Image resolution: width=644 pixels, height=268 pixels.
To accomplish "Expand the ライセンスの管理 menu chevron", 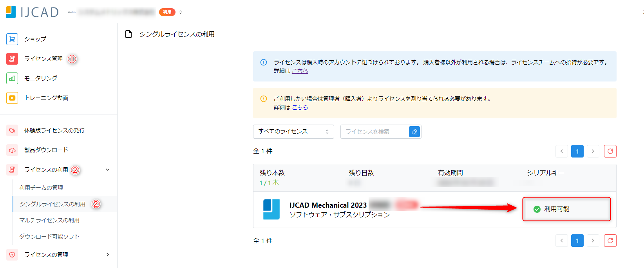I will tap(108, 255).
